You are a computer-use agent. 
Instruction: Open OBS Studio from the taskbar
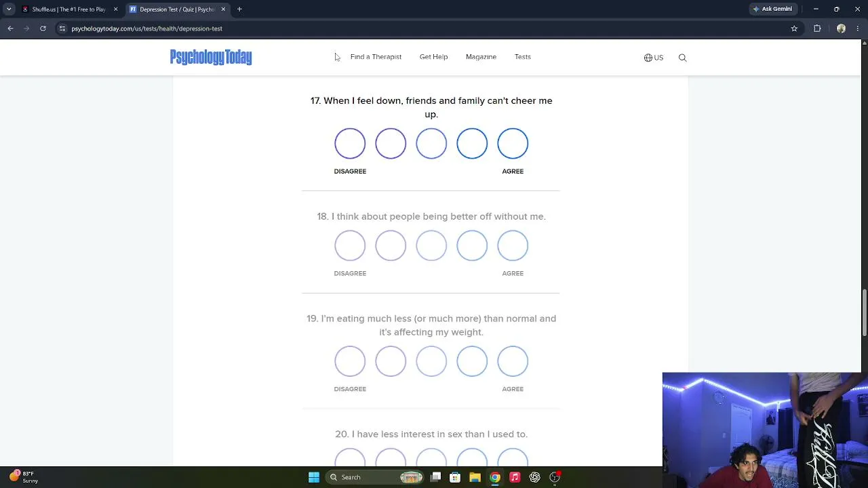coord(555,477)
